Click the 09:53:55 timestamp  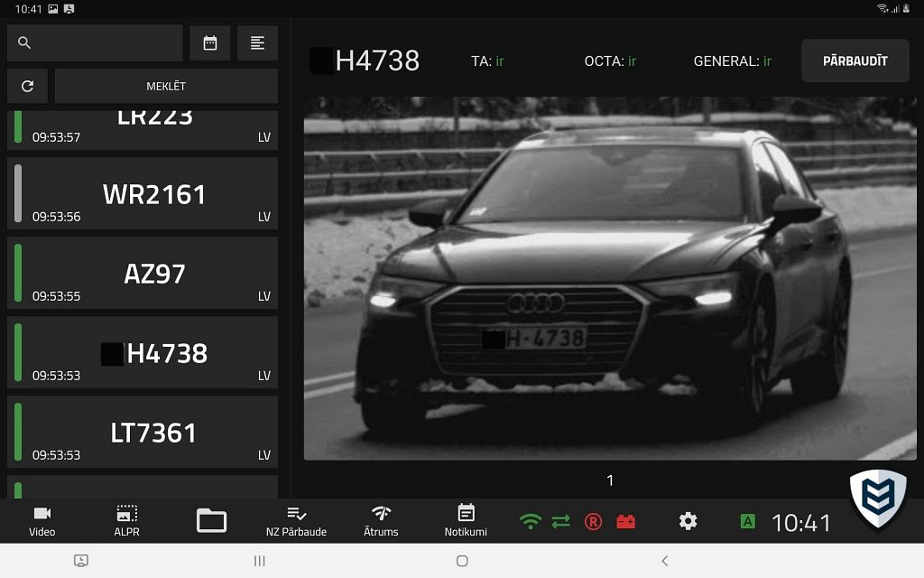56,296
